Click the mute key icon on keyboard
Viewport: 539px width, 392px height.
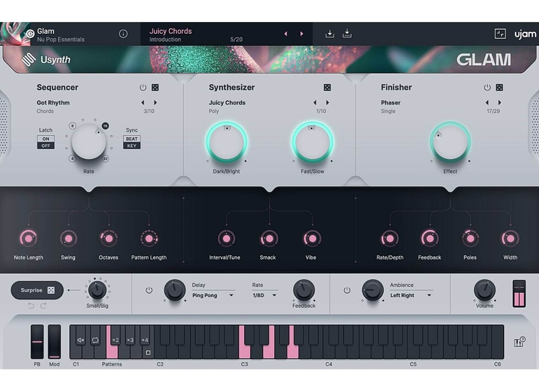[x=81, y=340]
